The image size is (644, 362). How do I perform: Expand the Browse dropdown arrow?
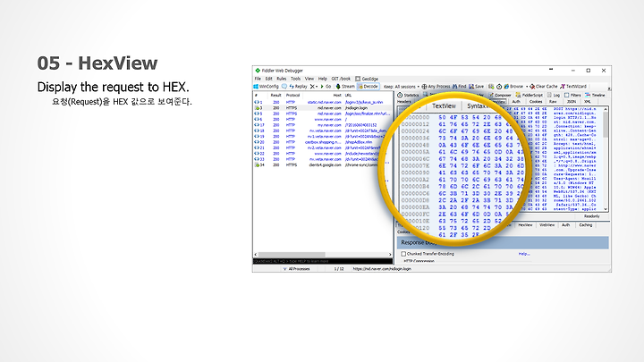(x=527, y=87)
